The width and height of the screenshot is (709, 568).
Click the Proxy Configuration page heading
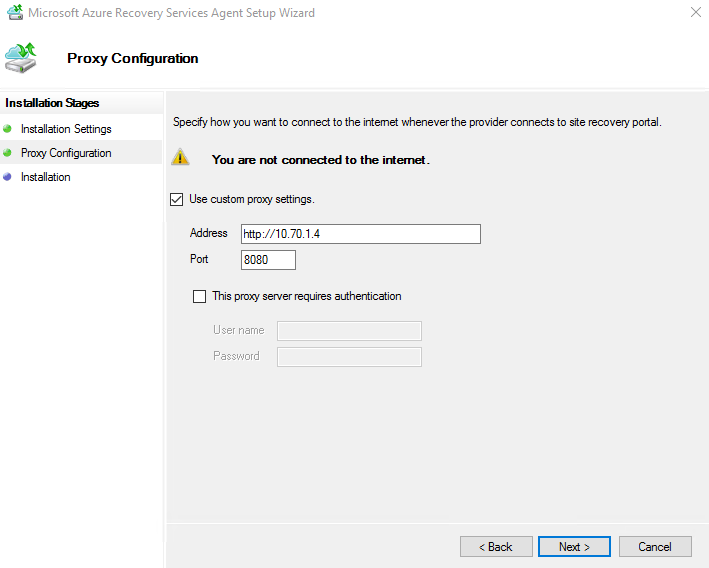click(132, 58)
